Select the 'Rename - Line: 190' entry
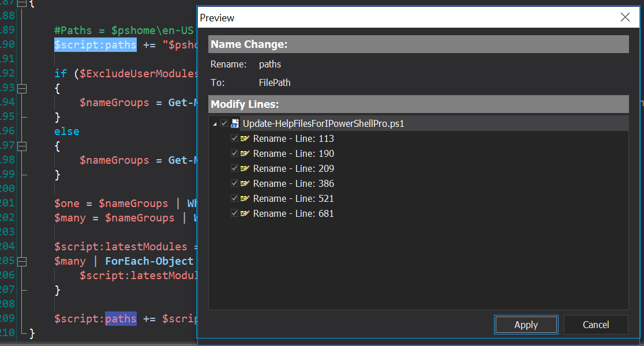Screen dimensions: 644x346 tap(293, 153)
